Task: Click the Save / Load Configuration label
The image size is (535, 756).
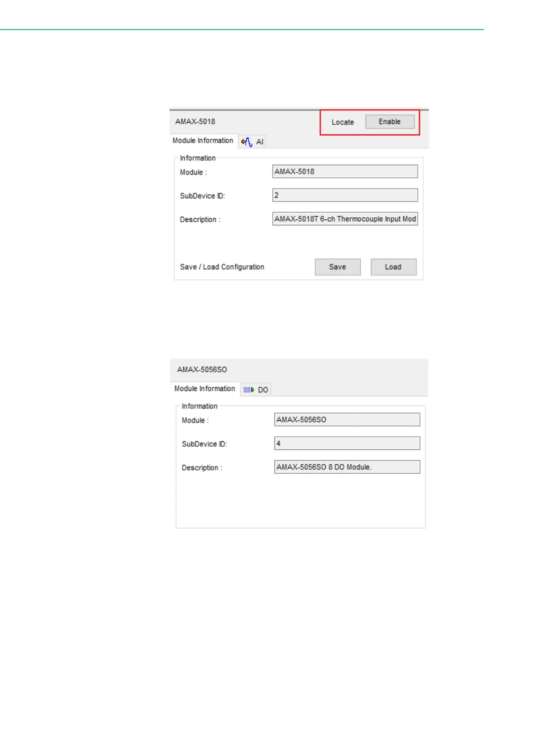Action: pyautogui.click(x=222, y=267)
